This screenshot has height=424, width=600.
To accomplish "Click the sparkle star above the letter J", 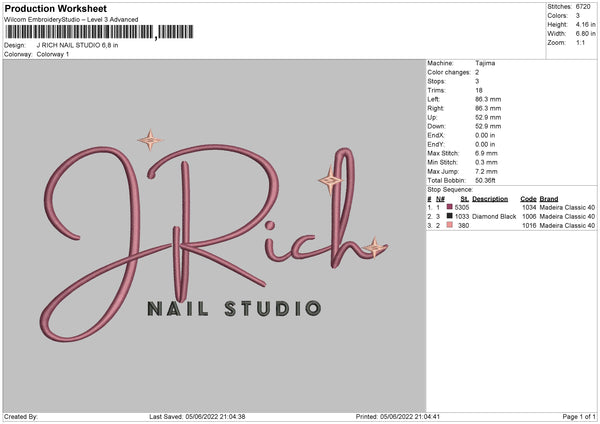I will tap(151, 140).
